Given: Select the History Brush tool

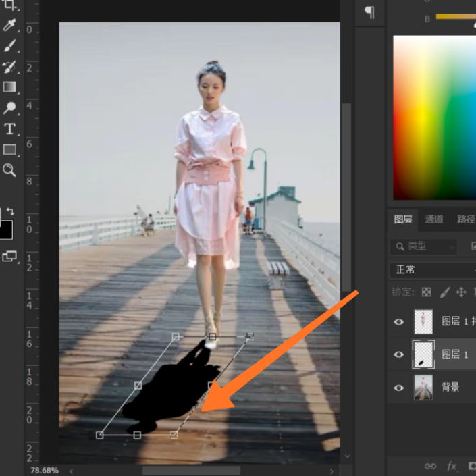Looking at the screenshot, I should coord(9,67).
